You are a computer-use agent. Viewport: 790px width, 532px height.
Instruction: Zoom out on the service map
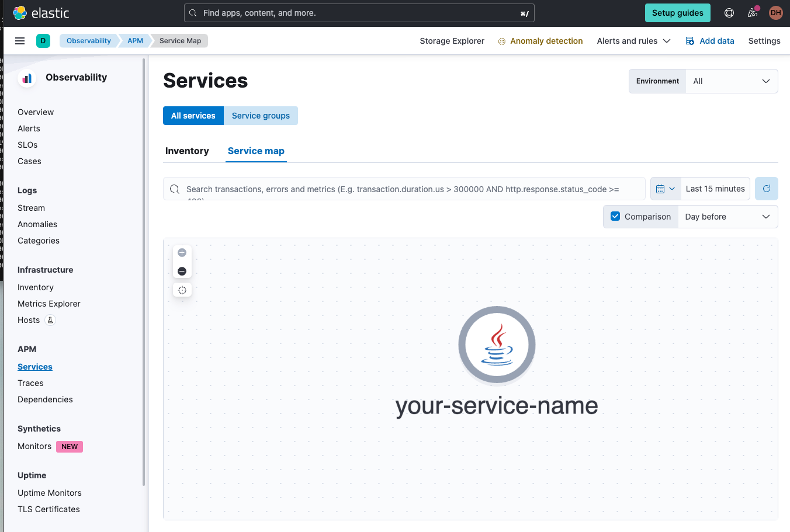pyautogui.click(x=182, y=271)
